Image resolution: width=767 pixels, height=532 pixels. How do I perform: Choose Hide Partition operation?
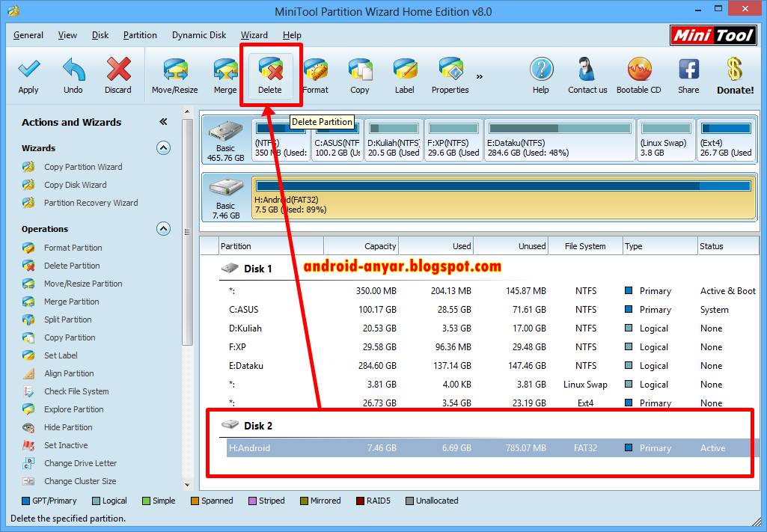coord(68,427)
